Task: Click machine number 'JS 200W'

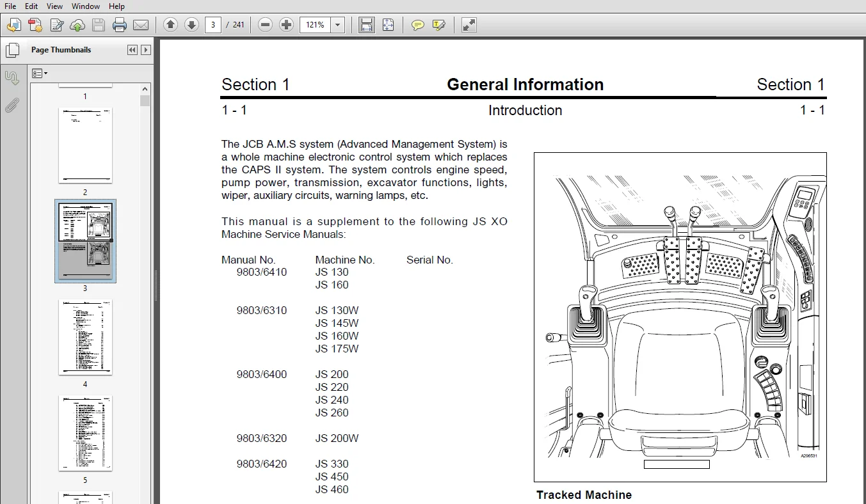Action: tap(337, 438)
